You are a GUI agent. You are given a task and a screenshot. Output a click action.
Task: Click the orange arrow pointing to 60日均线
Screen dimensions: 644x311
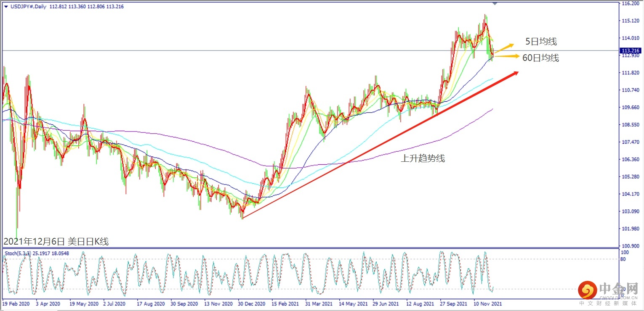(506, 56)
